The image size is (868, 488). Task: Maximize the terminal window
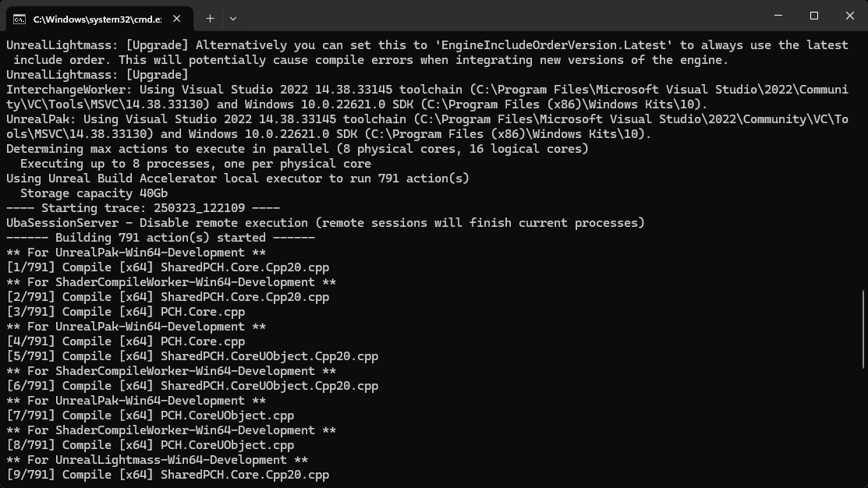[813, 16]
